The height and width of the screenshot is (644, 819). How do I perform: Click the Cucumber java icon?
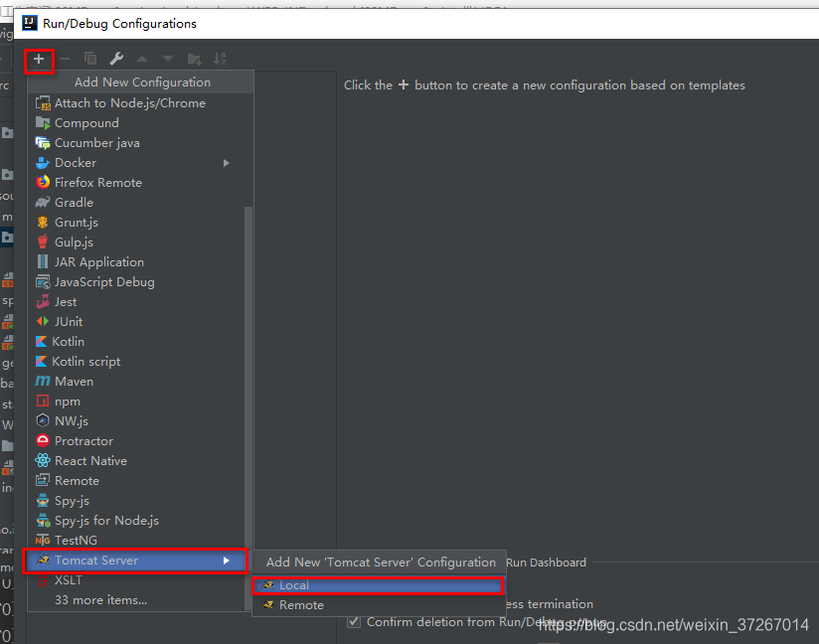tap(43, 142)
